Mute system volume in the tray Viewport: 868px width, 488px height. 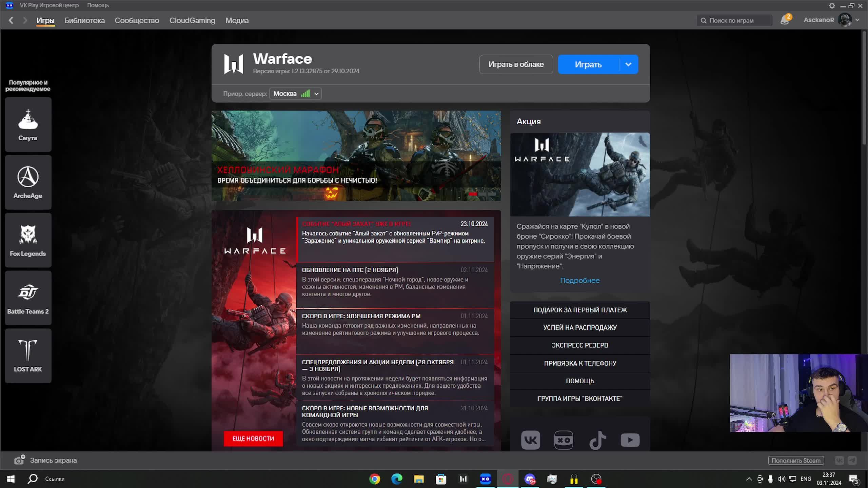point(781,479)
